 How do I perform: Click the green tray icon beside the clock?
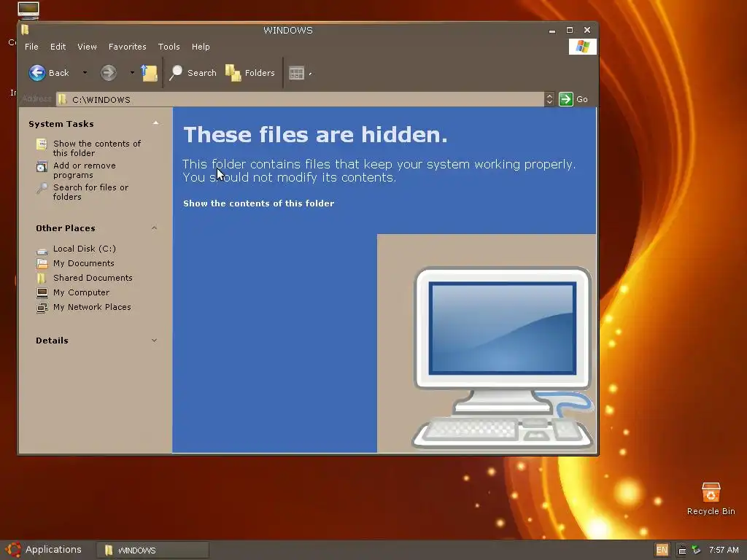[x=696, y=550]
